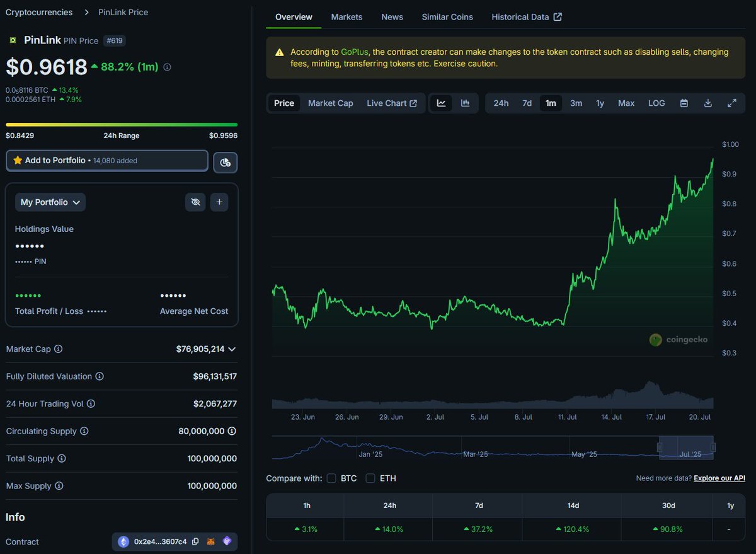
Task: Click the 7d 37.2% value
Action: tap(479, 529)
